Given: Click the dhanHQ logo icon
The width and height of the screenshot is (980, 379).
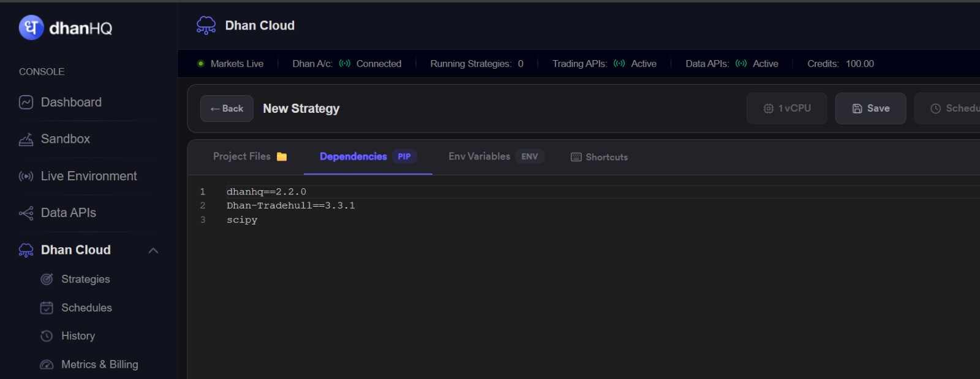Looking at the screenshot, I should click(31, 28).
